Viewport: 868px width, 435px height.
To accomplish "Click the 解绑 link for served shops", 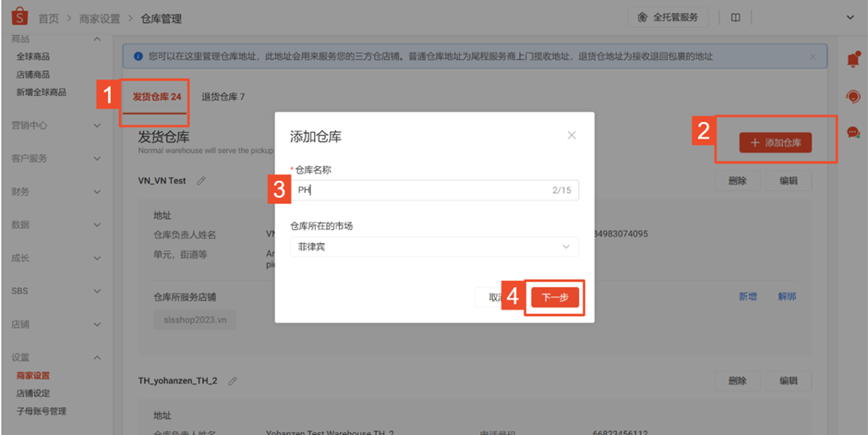I will coord(787,296).
